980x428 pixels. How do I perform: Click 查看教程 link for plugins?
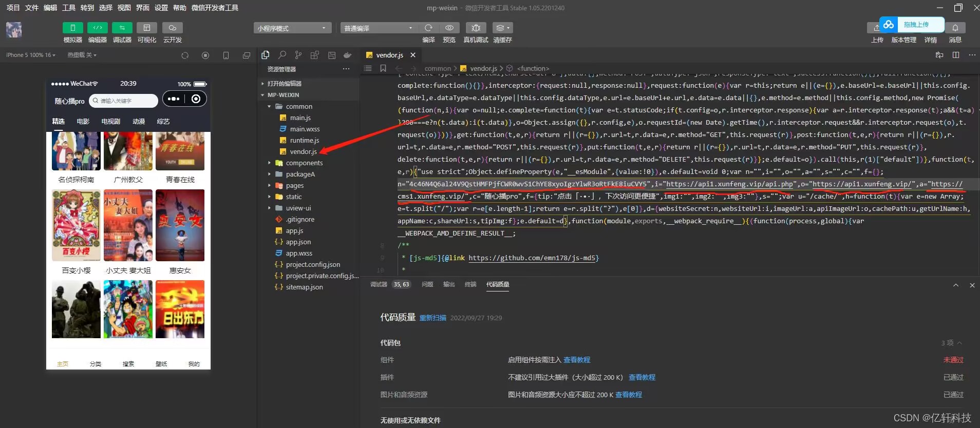(642, 377)
